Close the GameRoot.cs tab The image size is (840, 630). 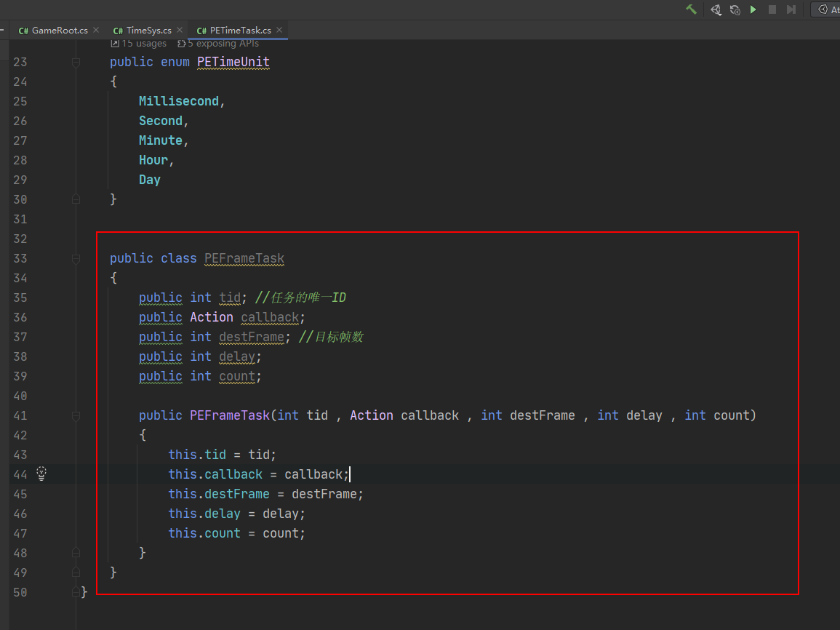96,30
